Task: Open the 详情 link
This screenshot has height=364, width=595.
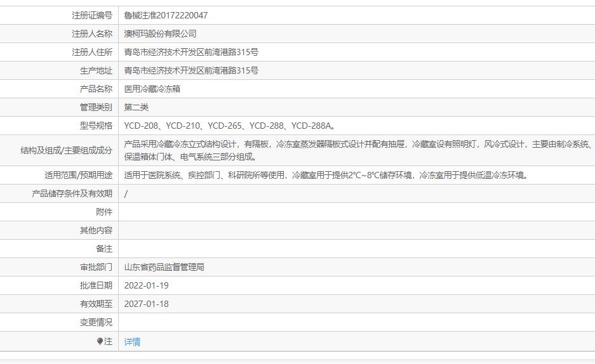Action: pyautogui.click(x=132, y=342)
